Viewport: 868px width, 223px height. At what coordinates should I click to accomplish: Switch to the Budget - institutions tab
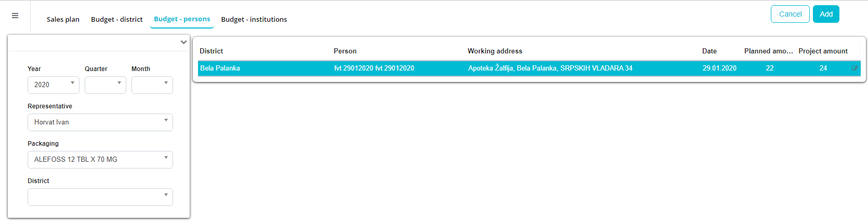(254, 19)
